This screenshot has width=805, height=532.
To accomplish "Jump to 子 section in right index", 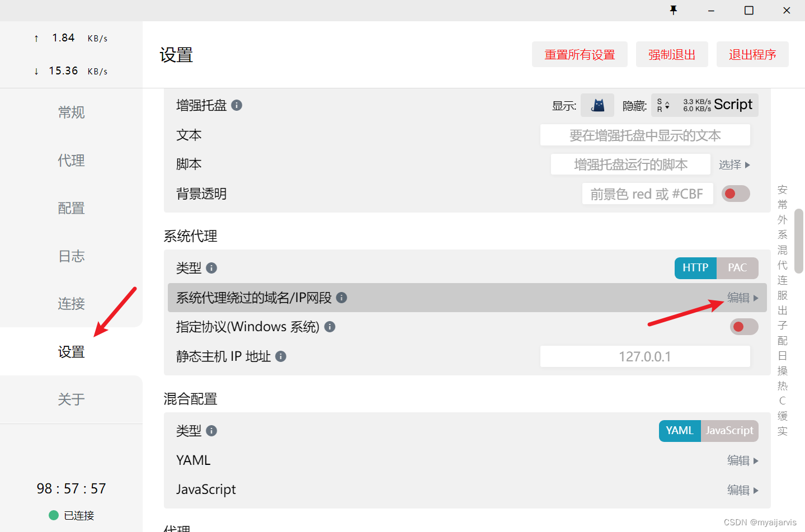I will (x=782, y=326).
